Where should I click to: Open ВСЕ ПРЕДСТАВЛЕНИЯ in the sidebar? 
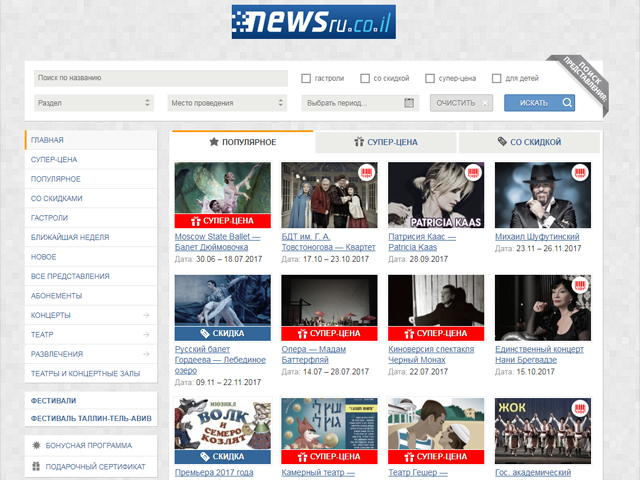[x=91, y=276]
